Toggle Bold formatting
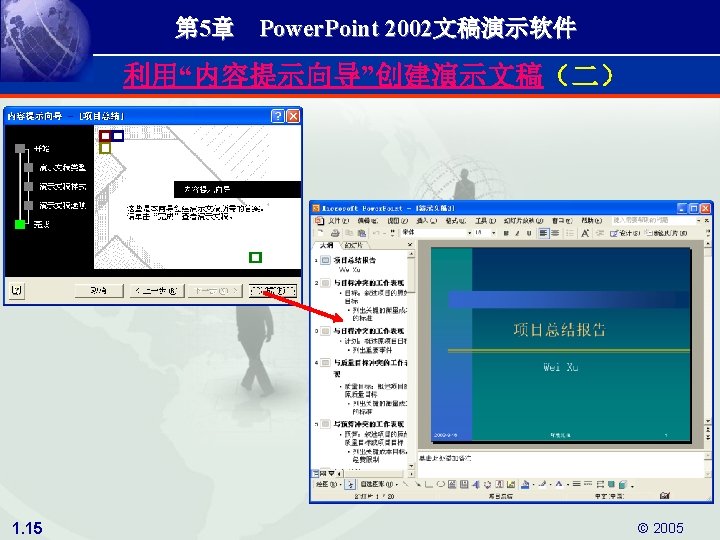Screen dimensions: 720x540 coord(506,233)
